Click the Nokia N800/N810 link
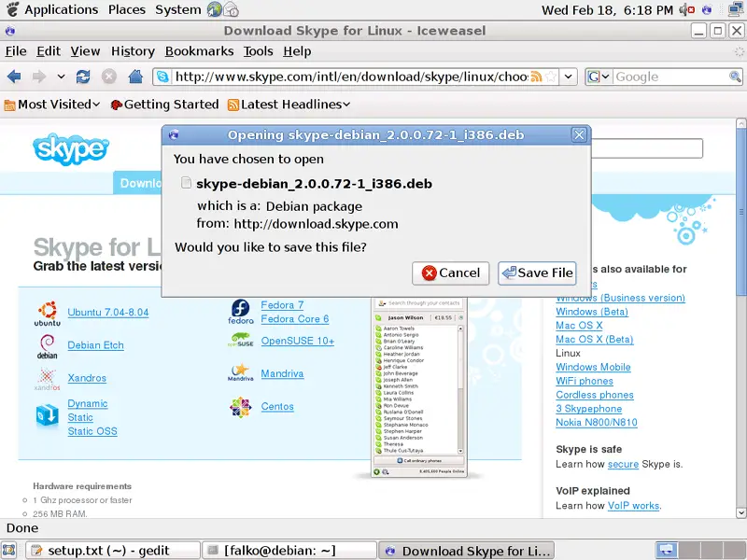The image size is (747, 560). pos(597,423)
